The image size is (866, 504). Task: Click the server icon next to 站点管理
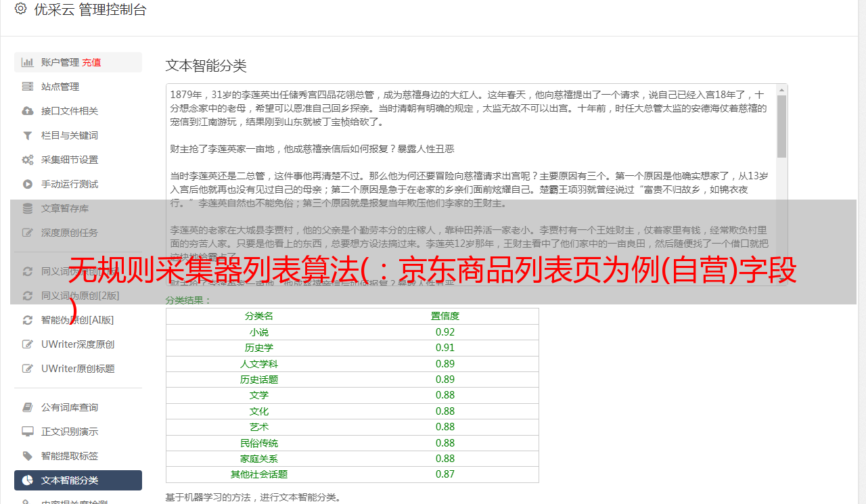pos(28,87)
